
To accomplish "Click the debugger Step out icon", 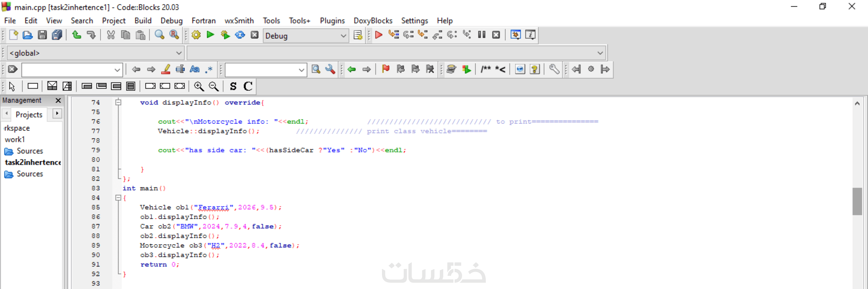I will click(x=437, y=35).
